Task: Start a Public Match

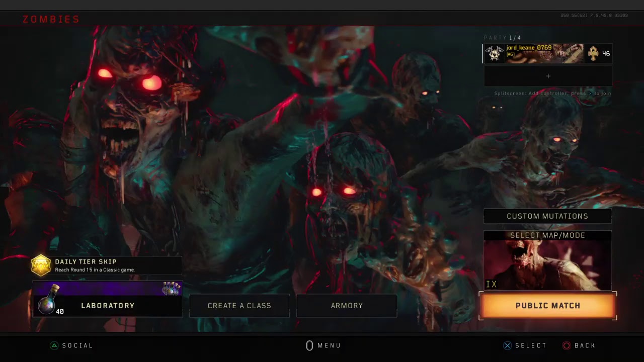Action: coord(547,306)
